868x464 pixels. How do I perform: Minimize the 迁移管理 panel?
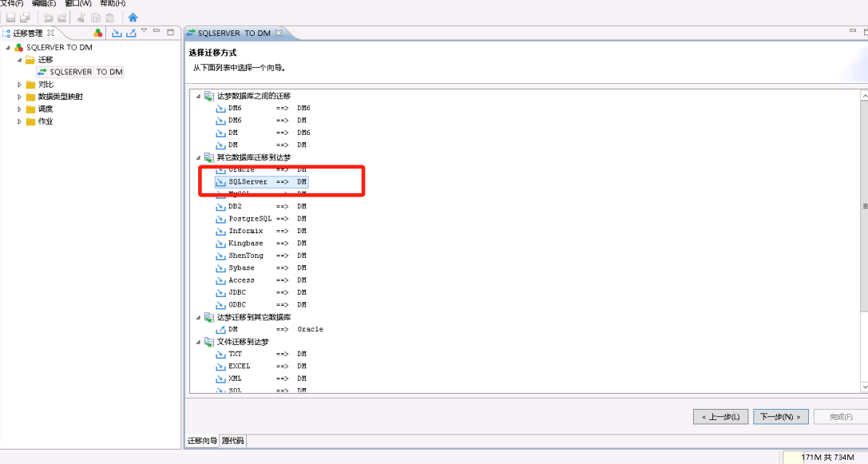click(x=157, y=31)
